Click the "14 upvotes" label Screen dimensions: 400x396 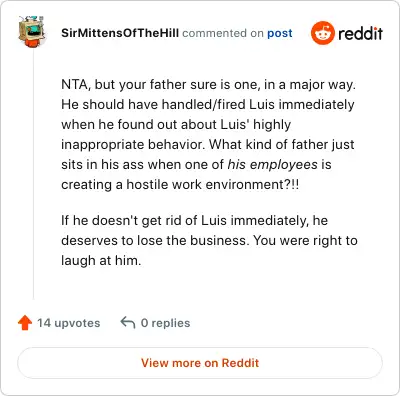coord(69,323)
